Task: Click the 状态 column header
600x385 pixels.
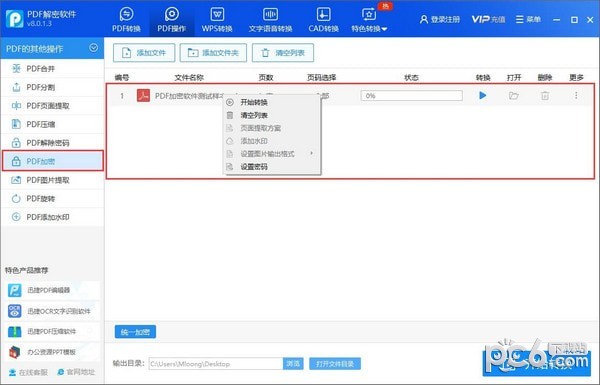Action: point(411,78)
